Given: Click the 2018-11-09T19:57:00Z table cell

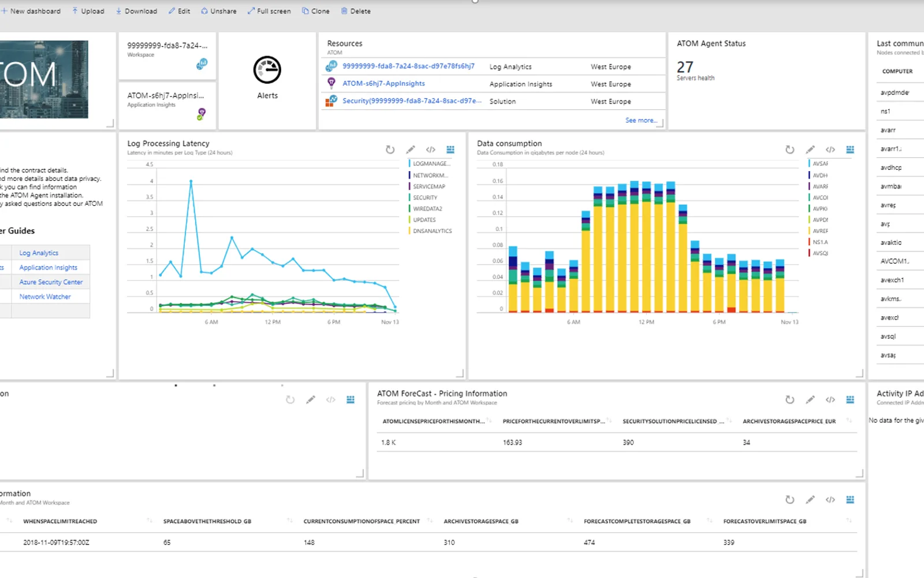Looking at the screenshot, I should tap(56, 543).
